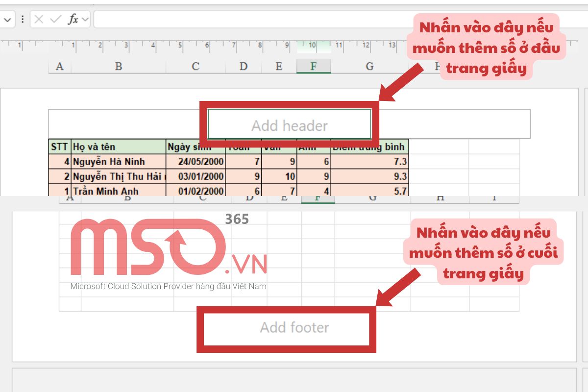Screen dimensions: 588x392
Task: Click score '10' in Nguyễn Thị Thu Hải row
Action: pyautogui.click(x=279, y=176)
